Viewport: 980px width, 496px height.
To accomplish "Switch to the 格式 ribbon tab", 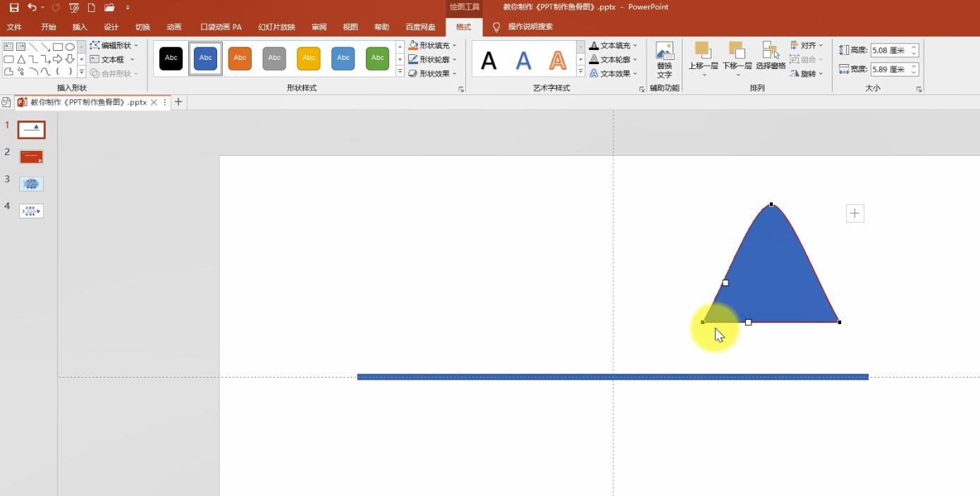I will point(463,27).
